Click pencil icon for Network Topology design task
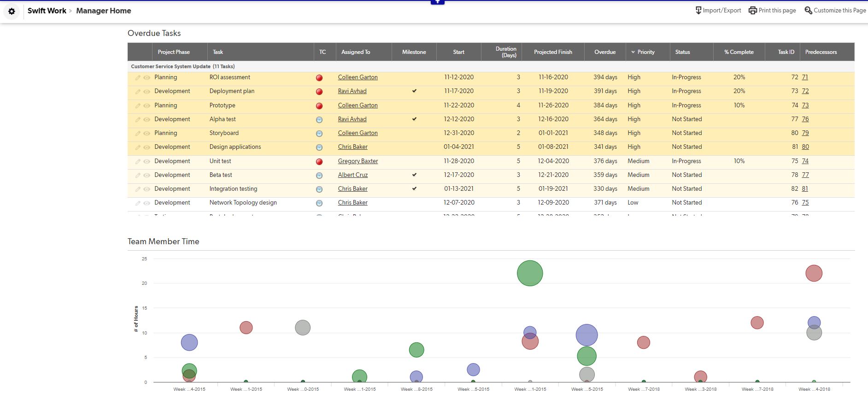Screen dimensions: 868x394 click(138, 203)
